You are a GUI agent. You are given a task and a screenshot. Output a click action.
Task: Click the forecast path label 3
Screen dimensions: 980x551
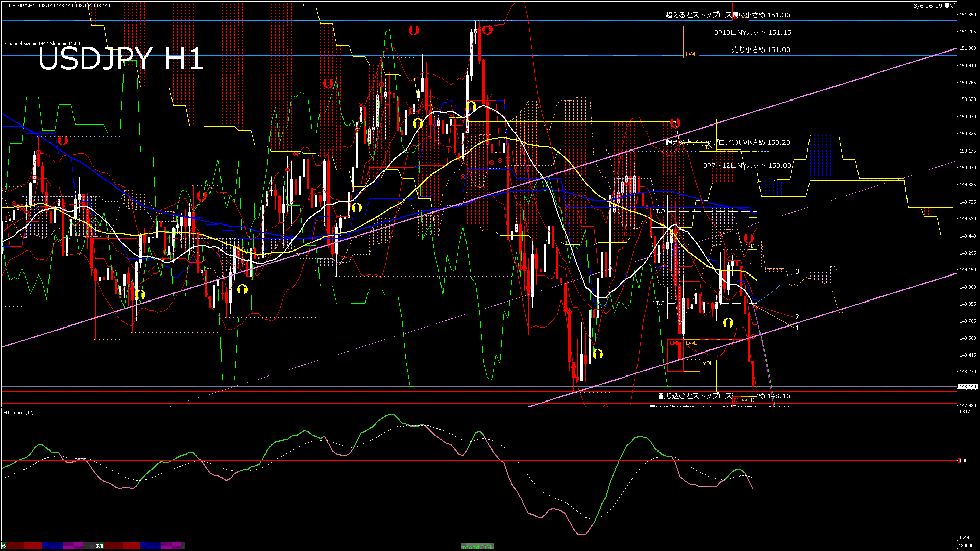click(x=797, y=271)
